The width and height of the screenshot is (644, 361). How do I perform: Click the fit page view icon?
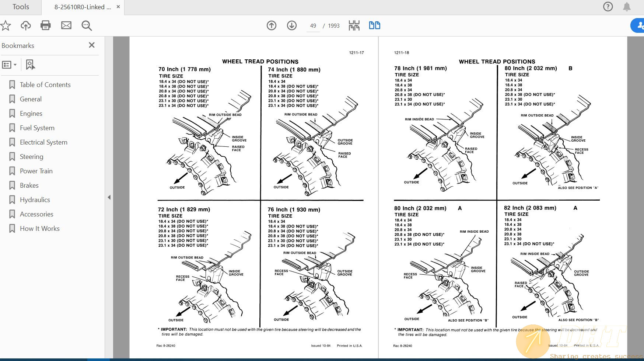(x=354, y=25)
